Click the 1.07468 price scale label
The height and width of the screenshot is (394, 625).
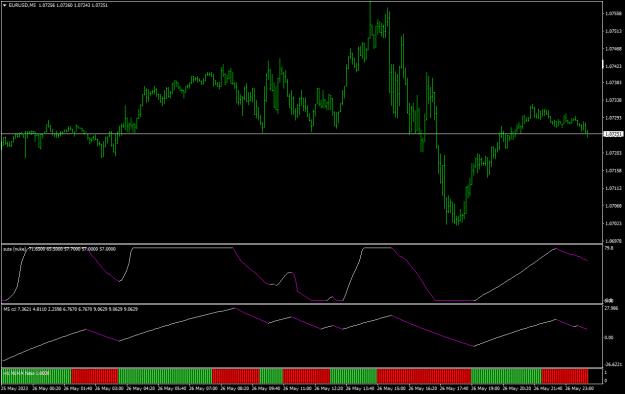[x=613, y=49]
